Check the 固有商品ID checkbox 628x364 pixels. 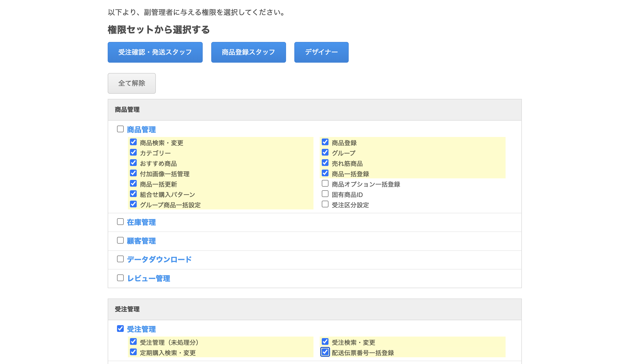(325, 194)
